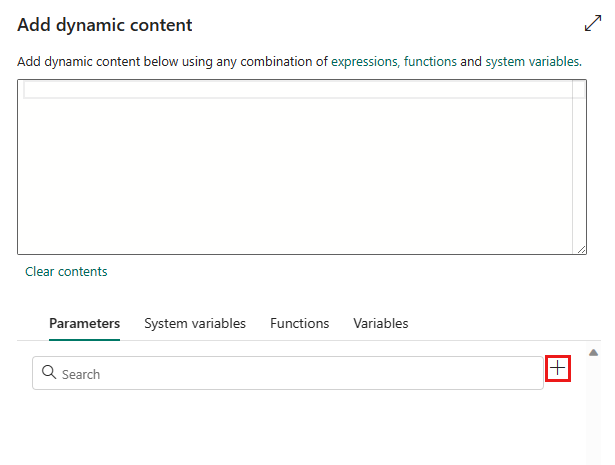Switch to the Parameters tab
615x465 pixels.
pyautogui.click(x=84, y=323)
